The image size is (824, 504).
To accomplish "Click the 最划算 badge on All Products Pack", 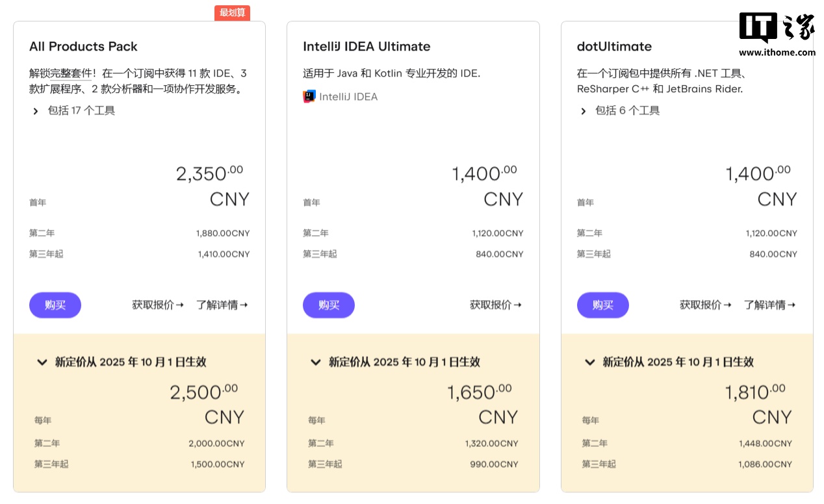I will [x=232, y=13].
